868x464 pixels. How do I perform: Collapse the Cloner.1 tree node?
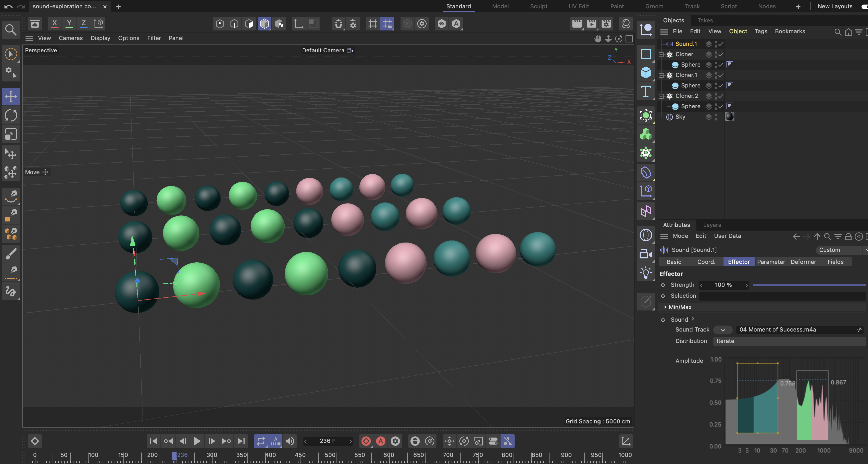coord(661,75)
